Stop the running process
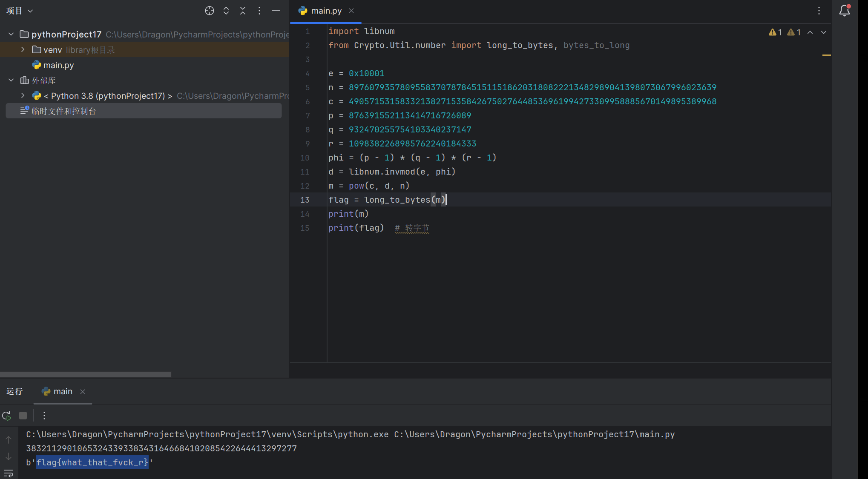The image size is (868, 479). pyautogui.click(x=23, y=416)
